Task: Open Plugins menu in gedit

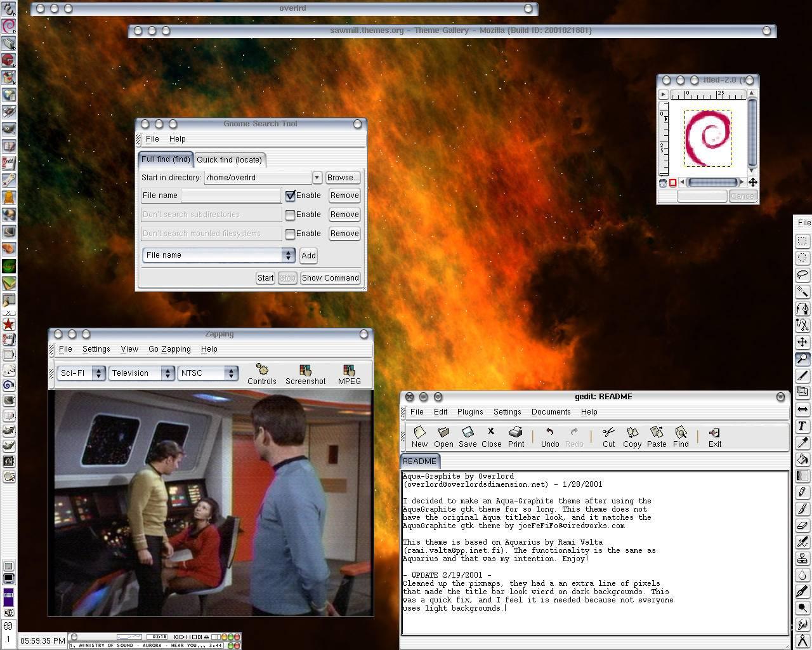Action: 470,412
